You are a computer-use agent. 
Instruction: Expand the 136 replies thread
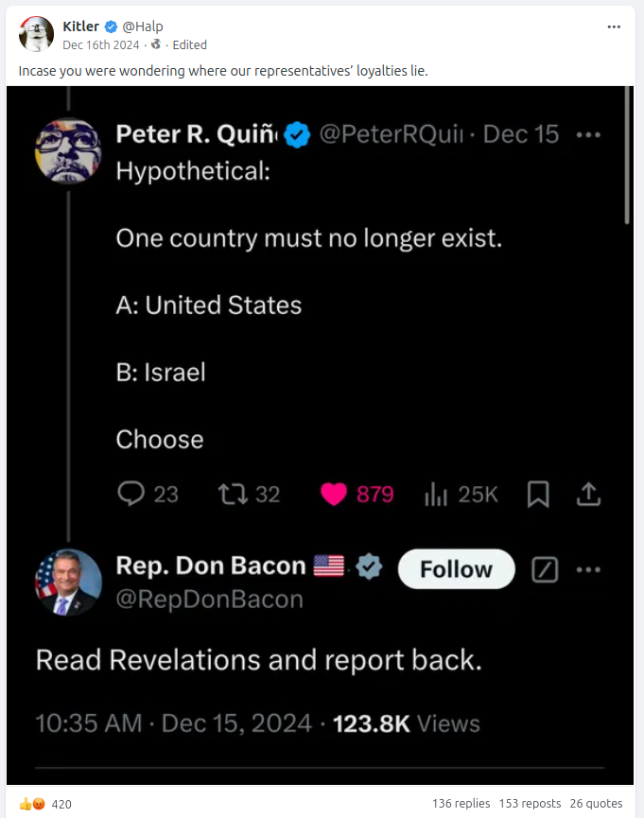461,804
